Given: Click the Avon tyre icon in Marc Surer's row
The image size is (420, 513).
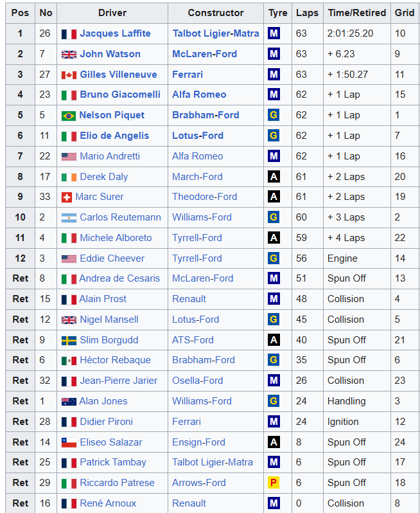Looking at the screenshot, I should (274, 197).
